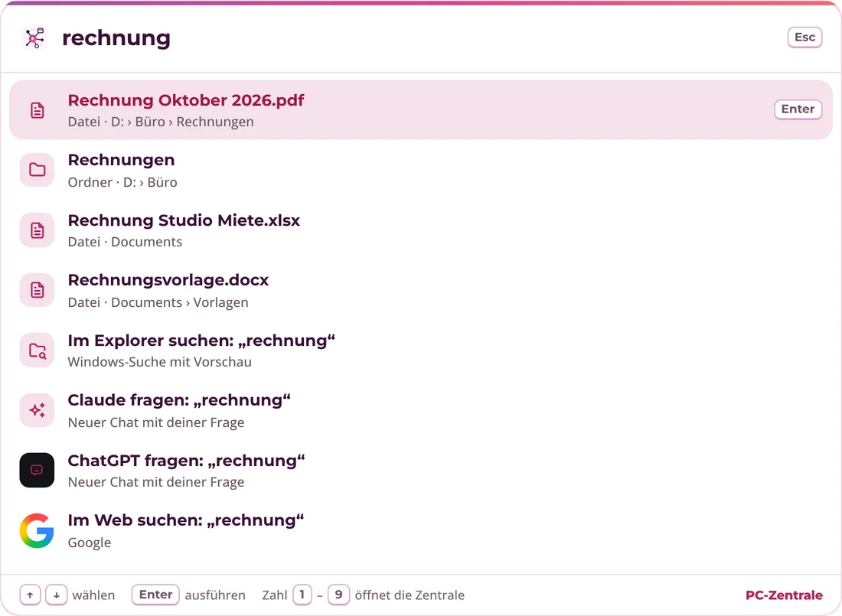Click the subtitle Datei · Documents › Vorlagen
The height and width of the screenshot is (616, 842).
(158, 302)
